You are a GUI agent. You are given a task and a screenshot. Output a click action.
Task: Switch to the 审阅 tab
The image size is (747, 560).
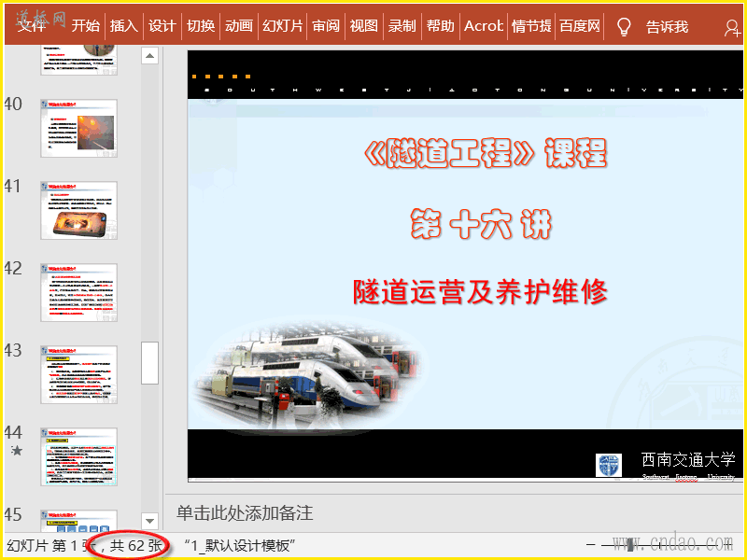tap(326, 26)
